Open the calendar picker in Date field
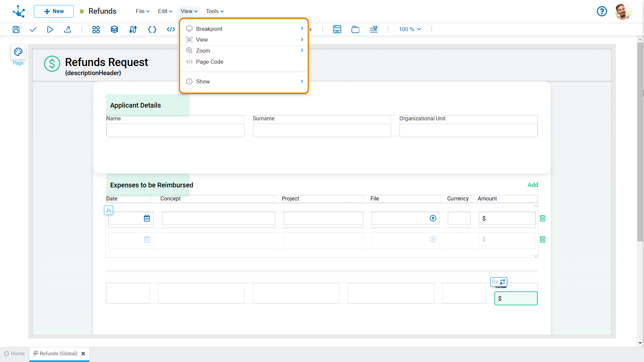This screenshot has height=362, width=644. pos(147,219)
